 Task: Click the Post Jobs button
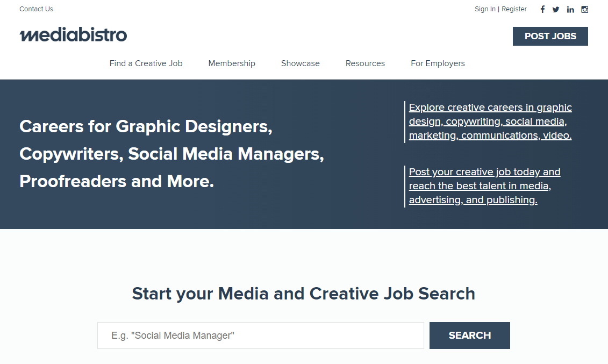pyautogui.click(x=550, y=37)
